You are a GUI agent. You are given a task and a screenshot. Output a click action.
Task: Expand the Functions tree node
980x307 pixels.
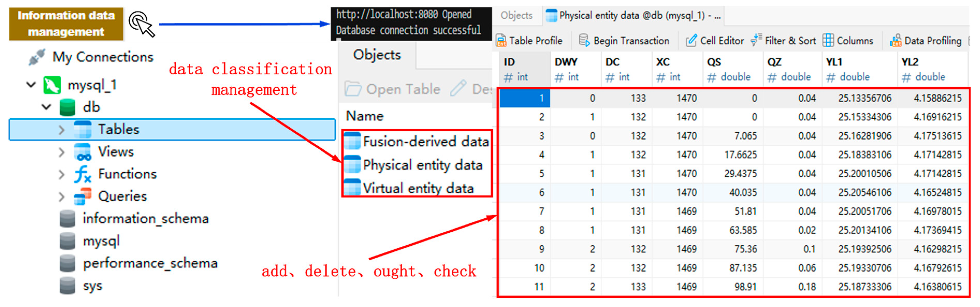(62, 175)
